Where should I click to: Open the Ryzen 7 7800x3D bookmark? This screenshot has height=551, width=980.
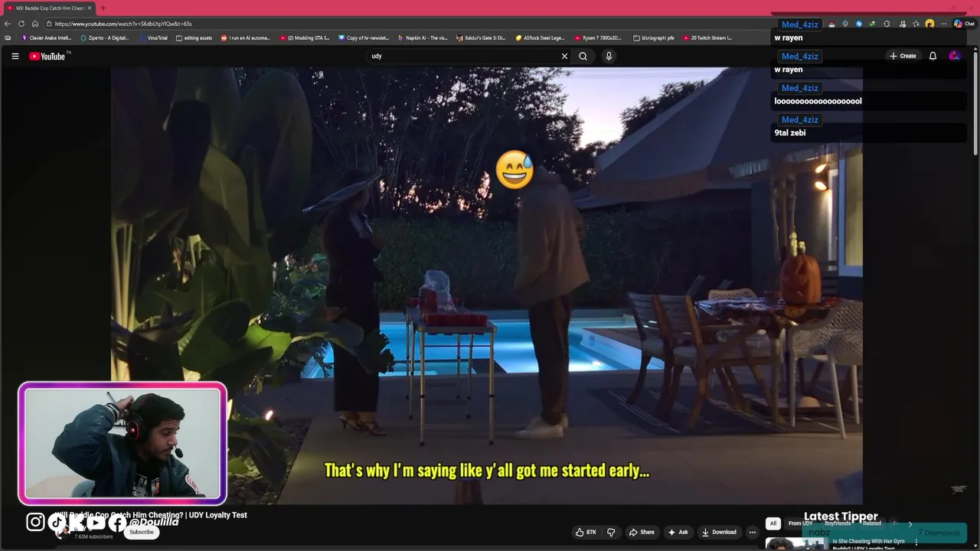(x=598, y=37)
